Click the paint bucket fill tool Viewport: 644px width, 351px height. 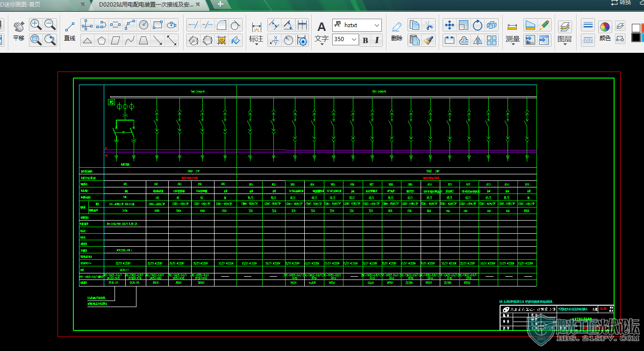pos(236,41)
